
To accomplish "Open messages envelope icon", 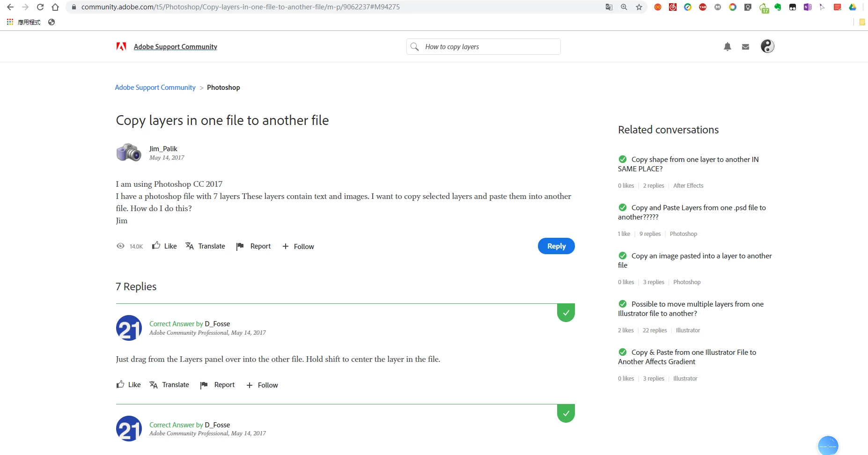I will tap(746, 47).
